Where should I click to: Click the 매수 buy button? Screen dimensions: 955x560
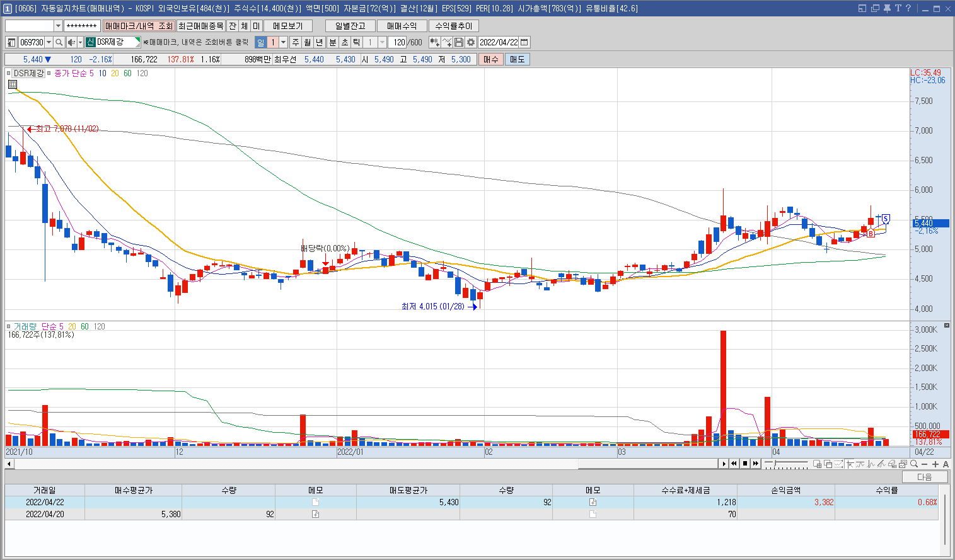click(x=491, y=59)
